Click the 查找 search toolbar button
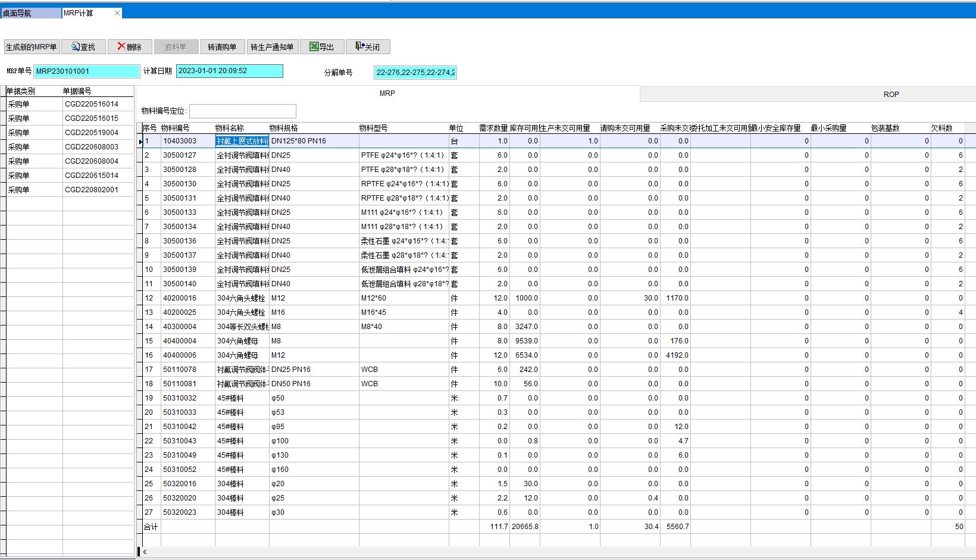This screenshot has height=560, width=976. (83, 47)
